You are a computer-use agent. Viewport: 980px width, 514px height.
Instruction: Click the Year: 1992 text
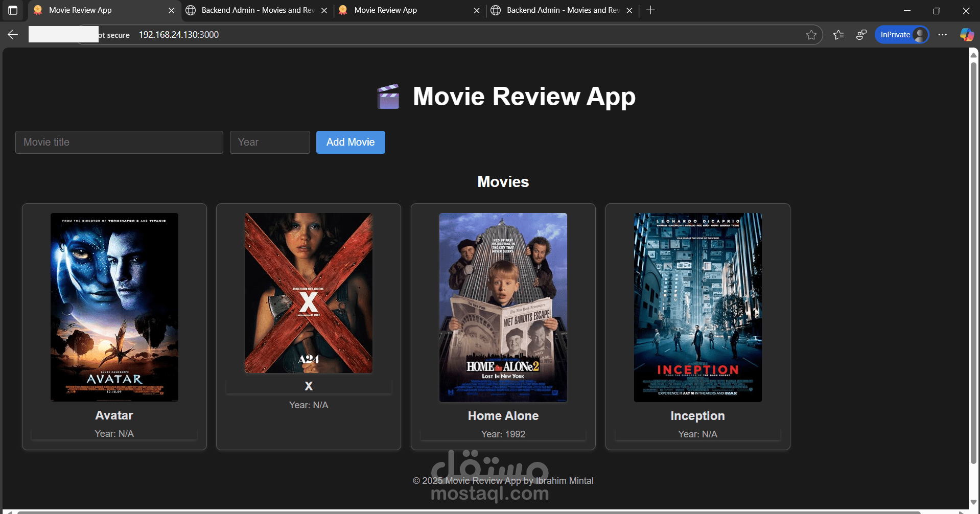[503, 434]
